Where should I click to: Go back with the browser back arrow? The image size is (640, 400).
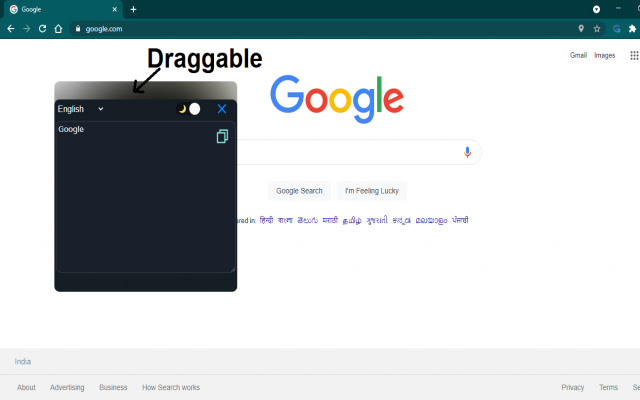[11, 29]
